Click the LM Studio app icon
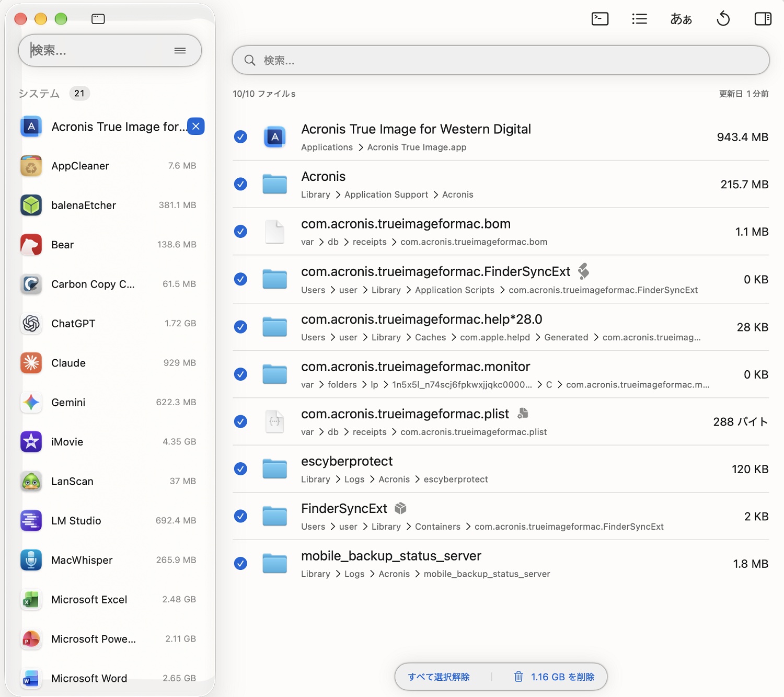Viewport: 784px width, 697px height. (31, 521)
